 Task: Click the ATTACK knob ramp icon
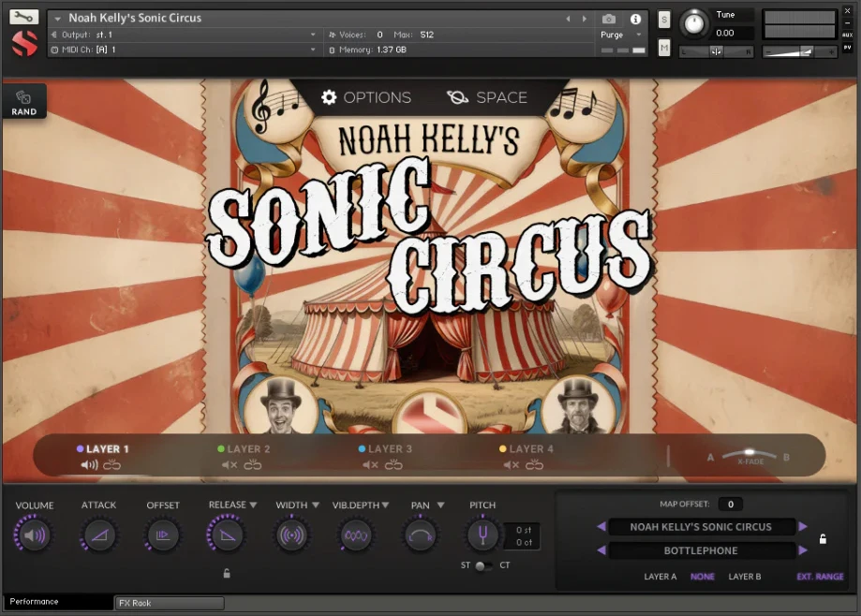[99, 535]
